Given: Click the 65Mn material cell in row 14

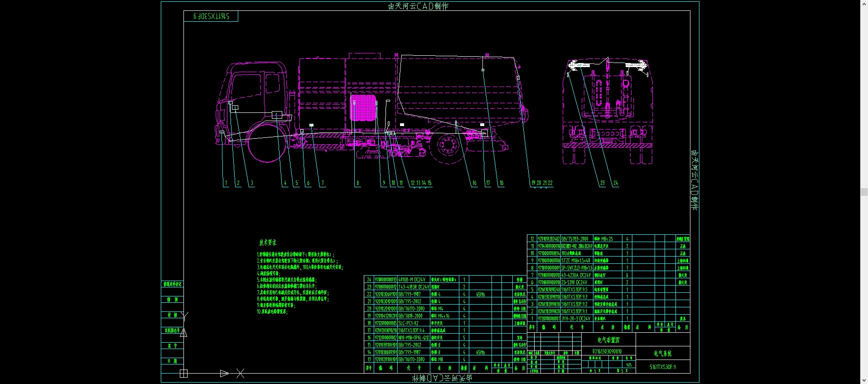Looking at the screenshot, I should tap(481, 352).
